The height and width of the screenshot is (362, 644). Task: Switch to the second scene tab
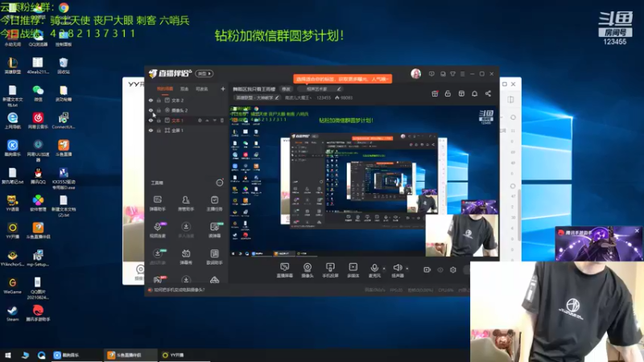(x=184, y=88)
